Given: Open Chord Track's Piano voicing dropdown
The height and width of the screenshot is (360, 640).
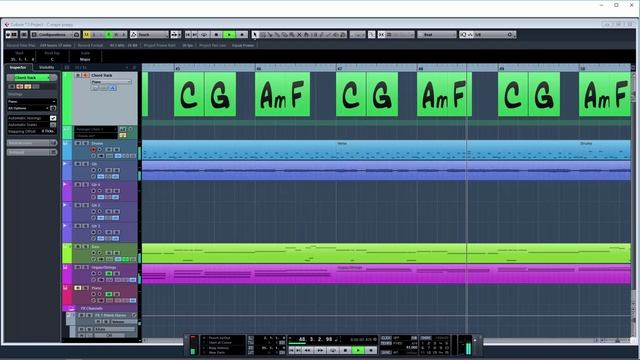Looking at the screenshot, I should [111, 82].
